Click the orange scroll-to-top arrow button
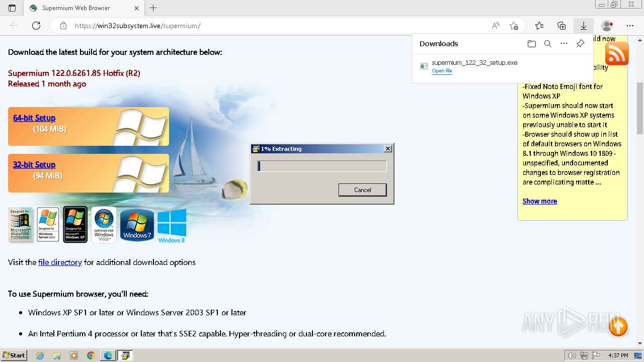The height and width of the screenshot is (362, 644). 618,327
